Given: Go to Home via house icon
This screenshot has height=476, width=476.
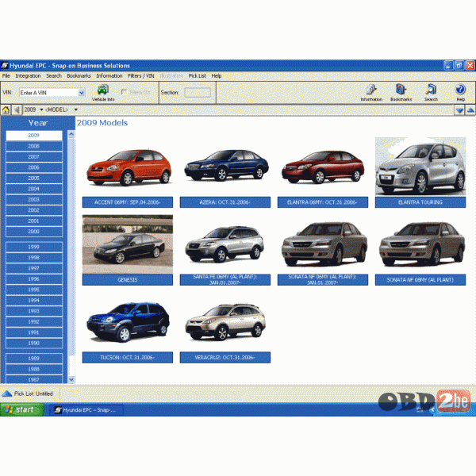Looking at the screenshot, I should click(6, 110).
